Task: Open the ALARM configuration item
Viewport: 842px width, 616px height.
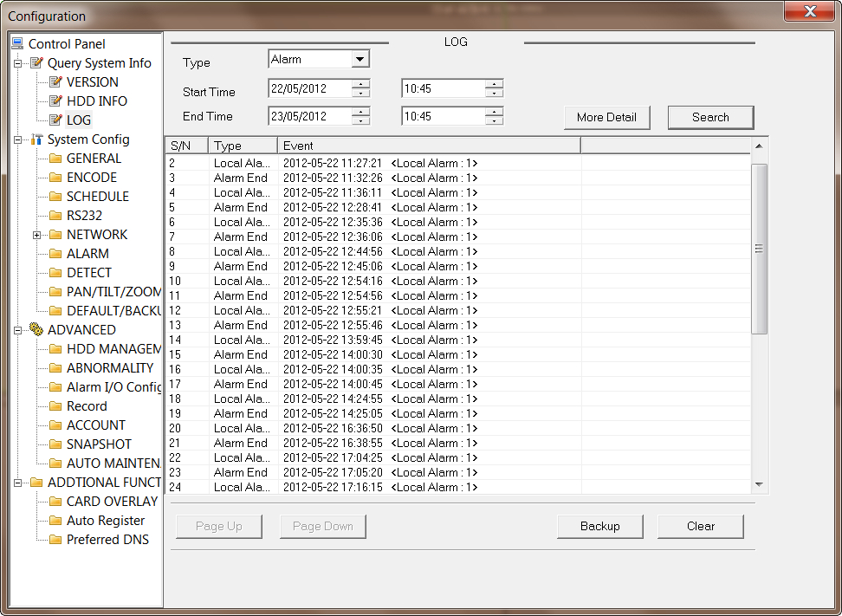Action: [x=87, y=254]
